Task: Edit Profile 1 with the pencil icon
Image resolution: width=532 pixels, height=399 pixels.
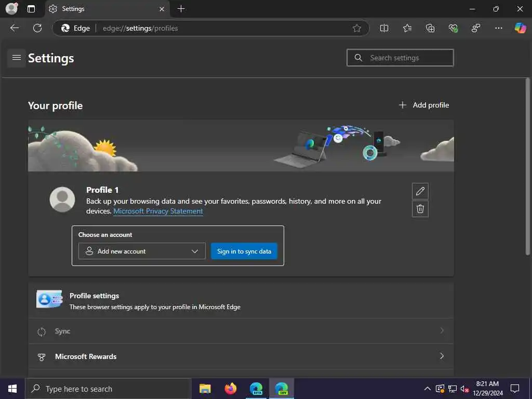Action: coord(420,191)
